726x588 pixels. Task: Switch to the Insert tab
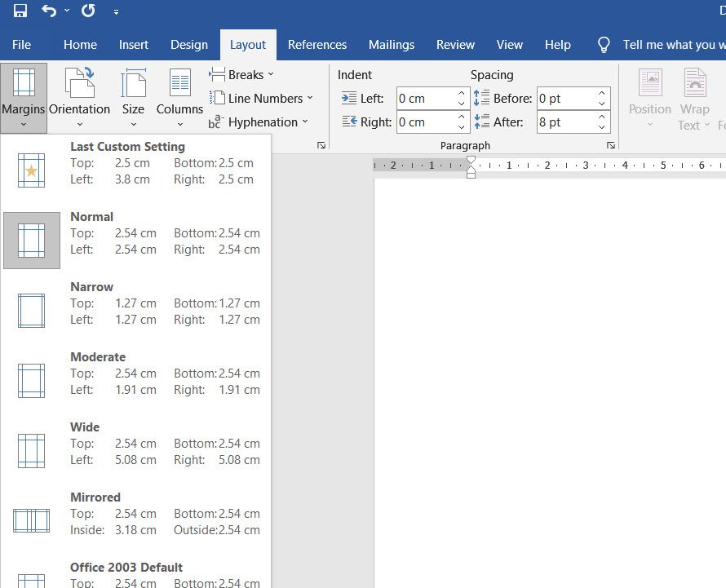(133, 45)
